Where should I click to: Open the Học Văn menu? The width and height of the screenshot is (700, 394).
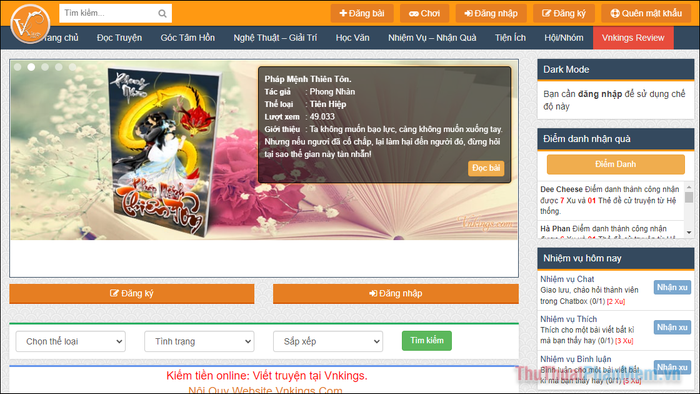pos(352,38)
